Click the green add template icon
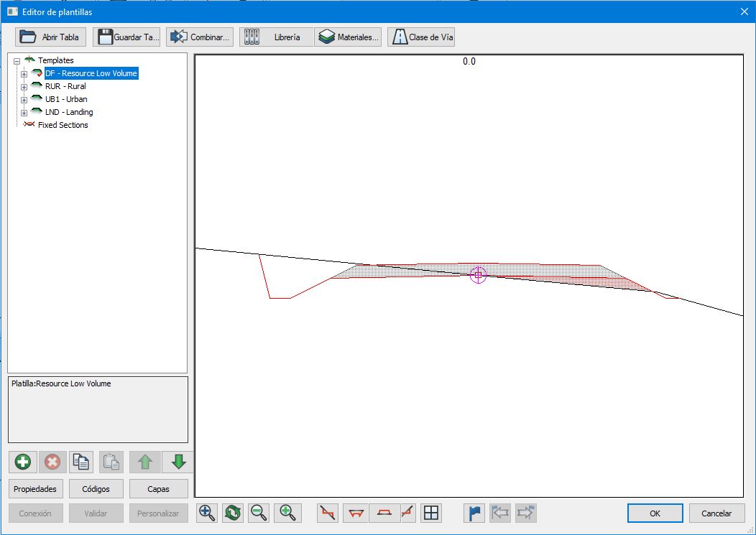The image size is (756, 535). [23, 462]
